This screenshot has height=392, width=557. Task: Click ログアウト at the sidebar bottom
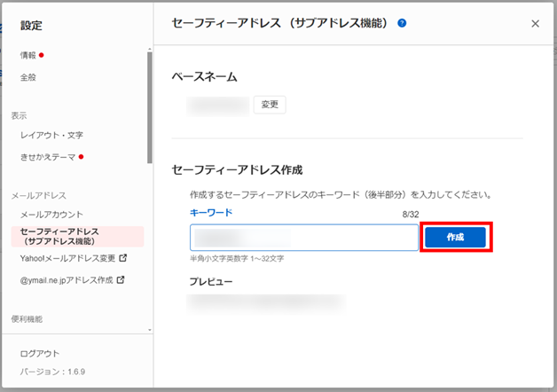coord(40,354)
